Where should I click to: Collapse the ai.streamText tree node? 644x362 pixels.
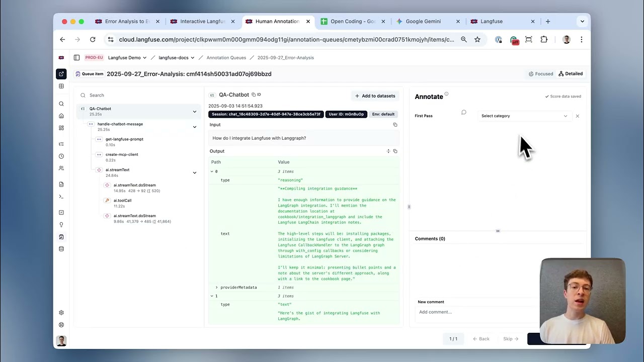195,172
